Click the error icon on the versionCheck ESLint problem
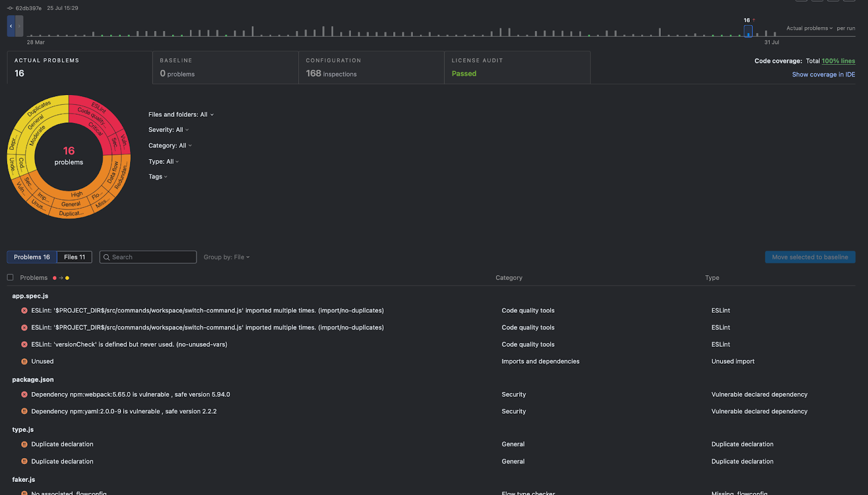 (x=24, y=345)
